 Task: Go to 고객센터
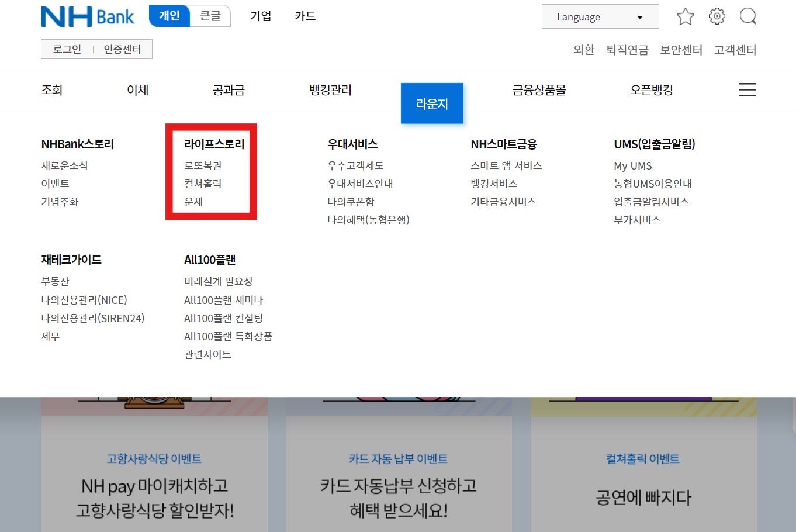(x=735, y=50)
